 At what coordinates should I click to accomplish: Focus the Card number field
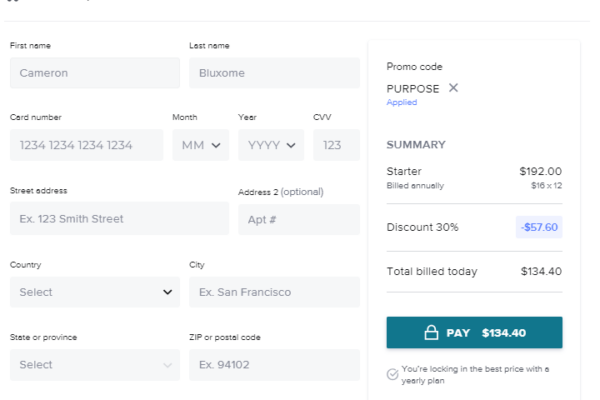click(x=86, y=145)
